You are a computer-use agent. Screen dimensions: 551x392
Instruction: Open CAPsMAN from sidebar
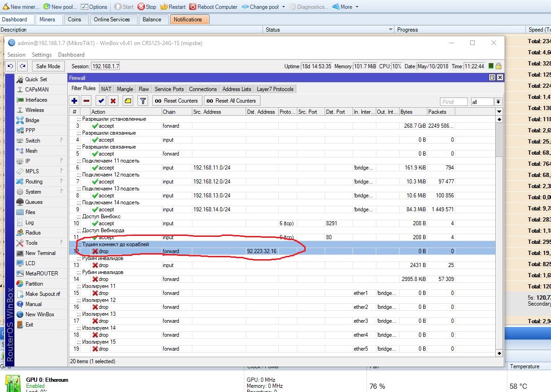pyautogui.click(x=37, y=90)
